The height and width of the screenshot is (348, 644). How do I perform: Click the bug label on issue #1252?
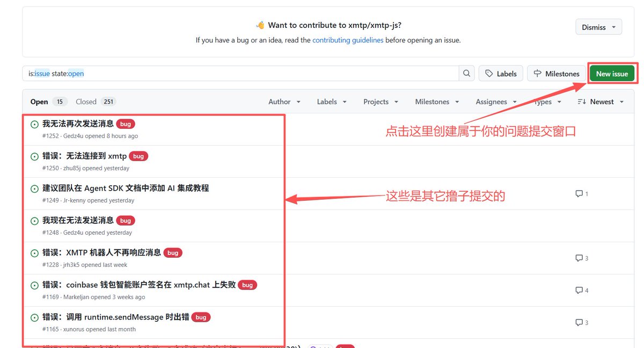[126, 124]
